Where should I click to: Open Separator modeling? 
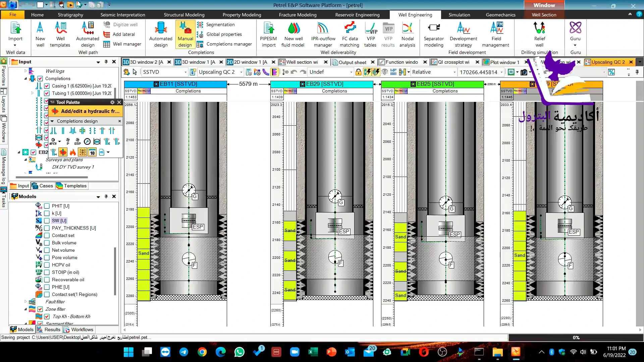pos(434,35)
